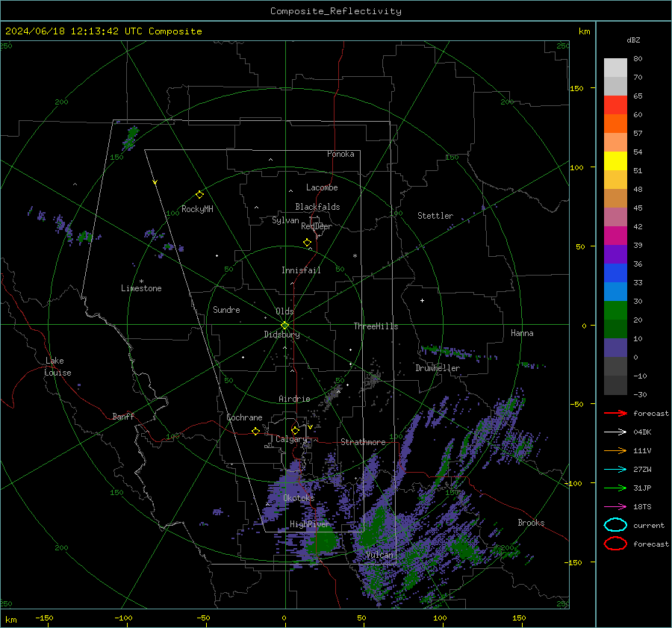Click the dBZ legend heading
The image size is (672, 628).
633,40
